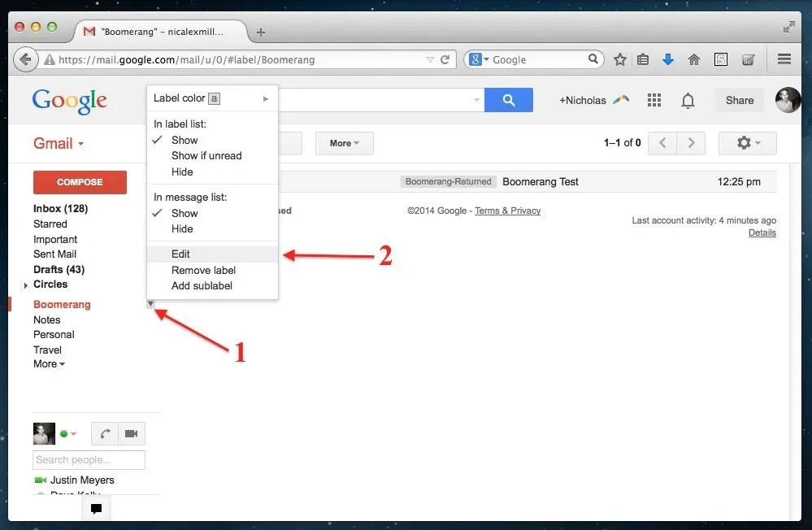Open the Label color submenu
Viewport: 812px width, 530px height.
[x=212, y=98]
